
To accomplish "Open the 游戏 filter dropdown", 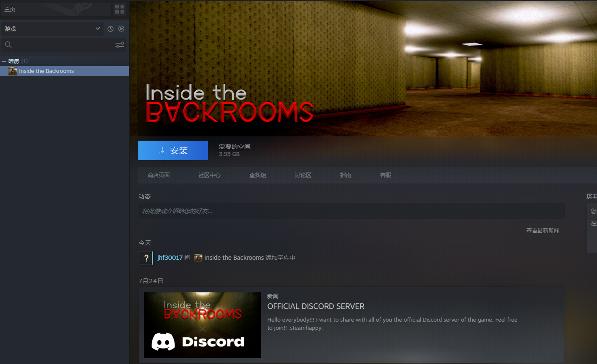I will (52, 29).
